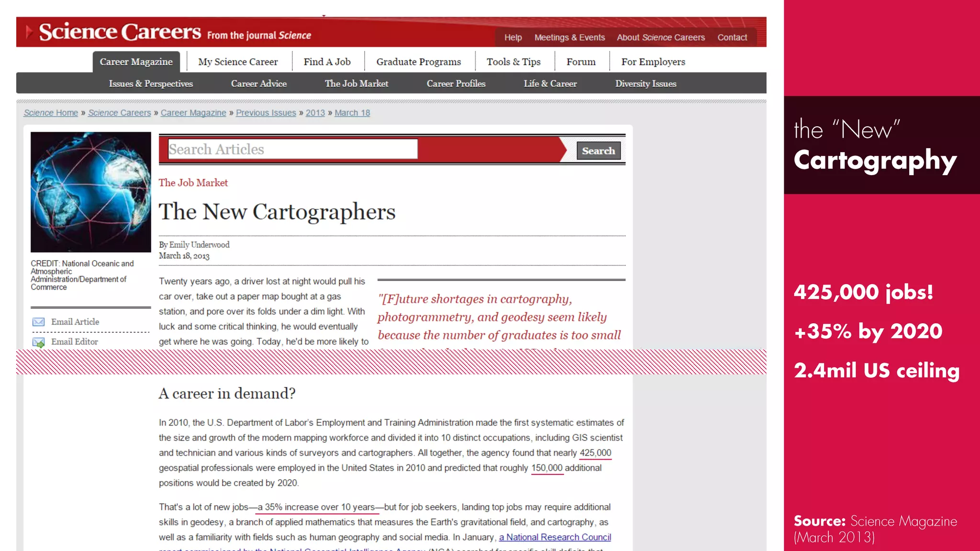Click the Email Article envelope icon

38,322
